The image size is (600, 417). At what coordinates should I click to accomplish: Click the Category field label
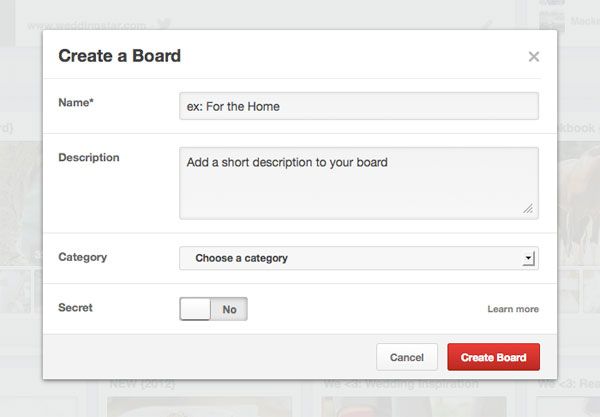[83, 257]
